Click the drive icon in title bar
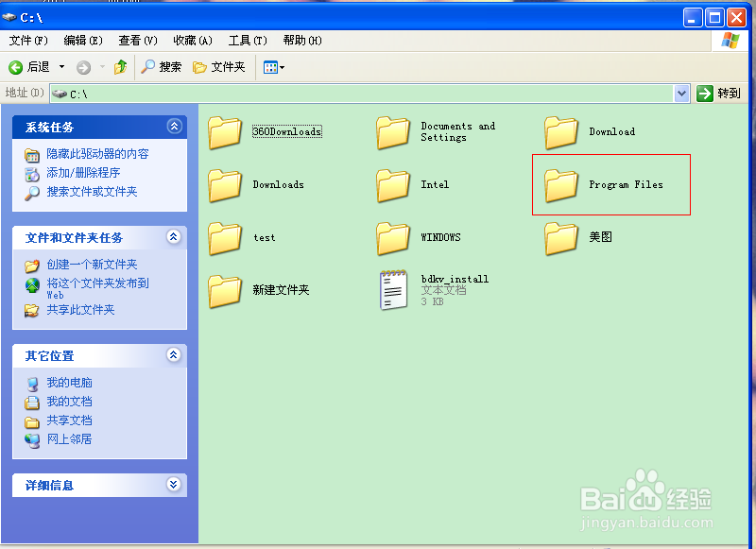756x549 pixels. (9, 17)
